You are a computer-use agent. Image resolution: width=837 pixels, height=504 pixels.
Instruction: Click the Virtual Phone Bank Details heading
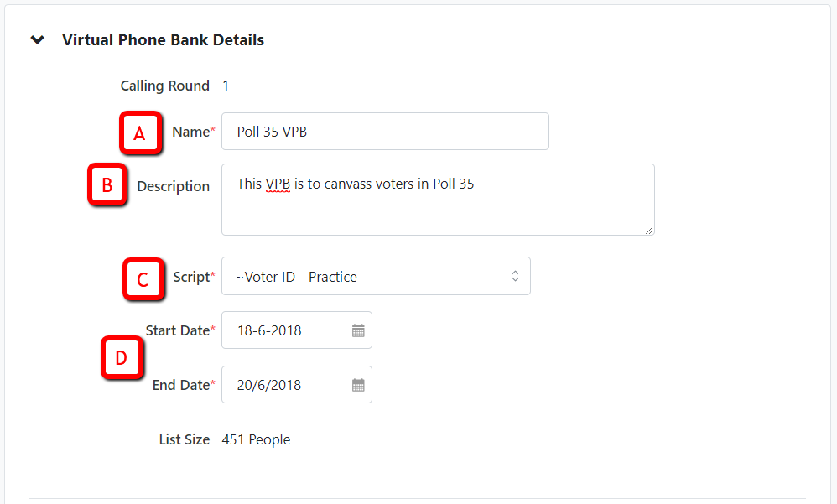(x=163, y=40)
